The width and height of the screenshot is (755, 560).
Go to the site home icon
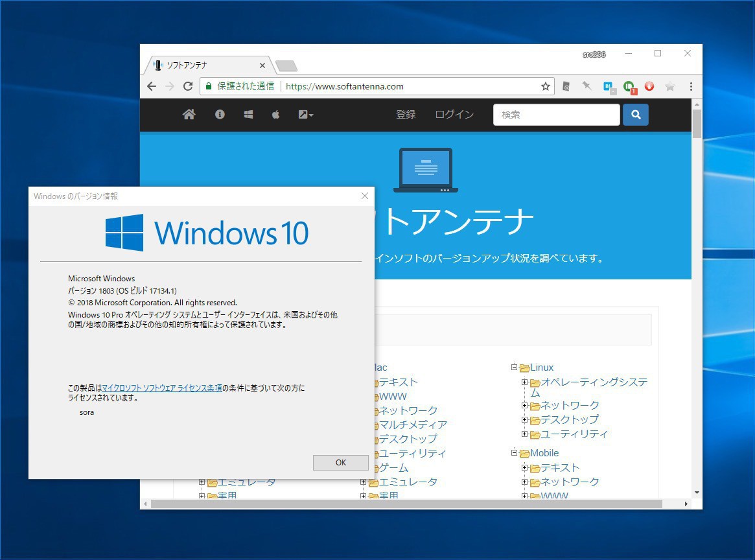click(x=189, y=114)
